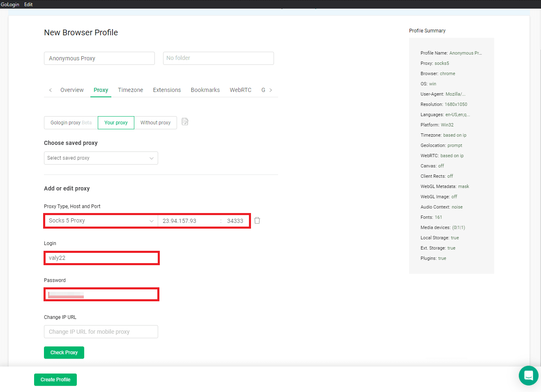This screenshot has height=392, width=541.
Task: Open the WebRTC tab
Action: [240, 89]
